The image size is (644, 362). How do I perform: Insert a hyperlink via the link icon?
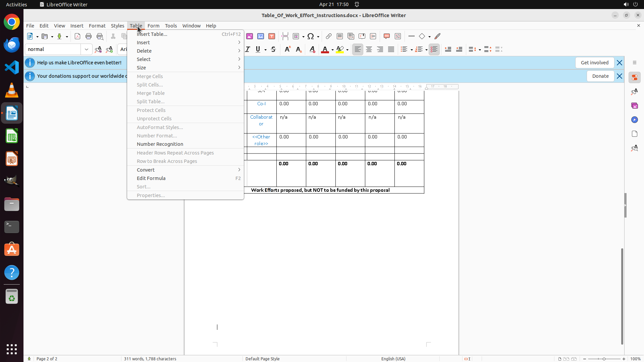[x=329, y=36]
